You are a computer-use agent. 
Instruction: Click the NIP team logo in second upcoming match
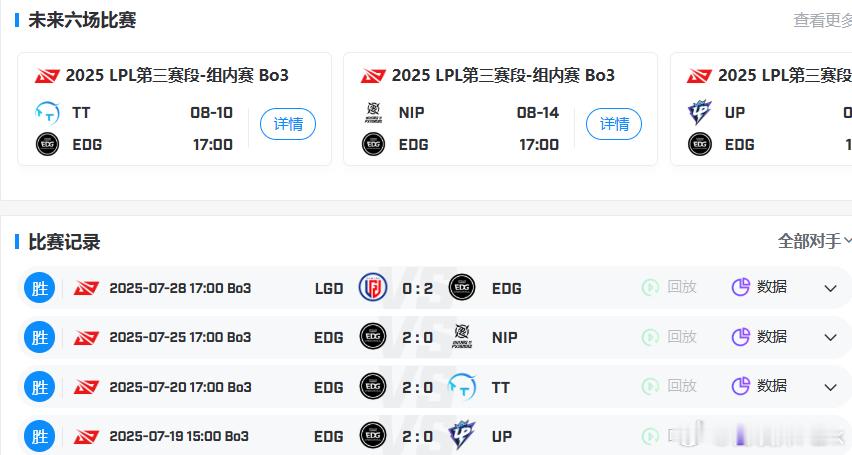[x=373, y=113]
